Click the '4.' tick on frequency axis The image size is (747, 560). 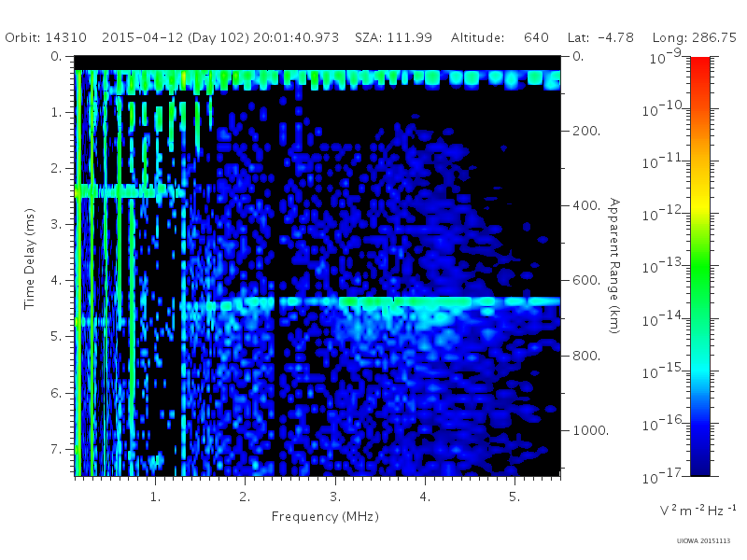[425, 497]
